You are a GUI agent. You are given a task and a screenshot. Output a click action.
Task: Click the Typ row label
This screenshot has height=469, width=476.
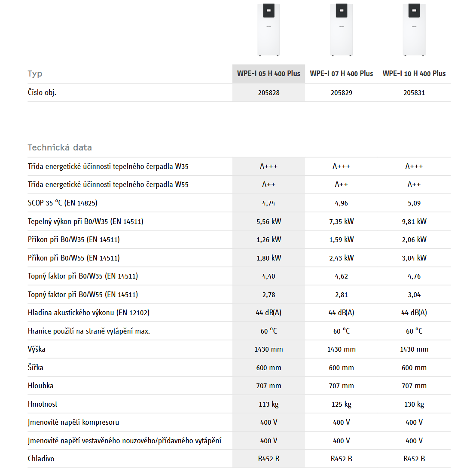35,74
